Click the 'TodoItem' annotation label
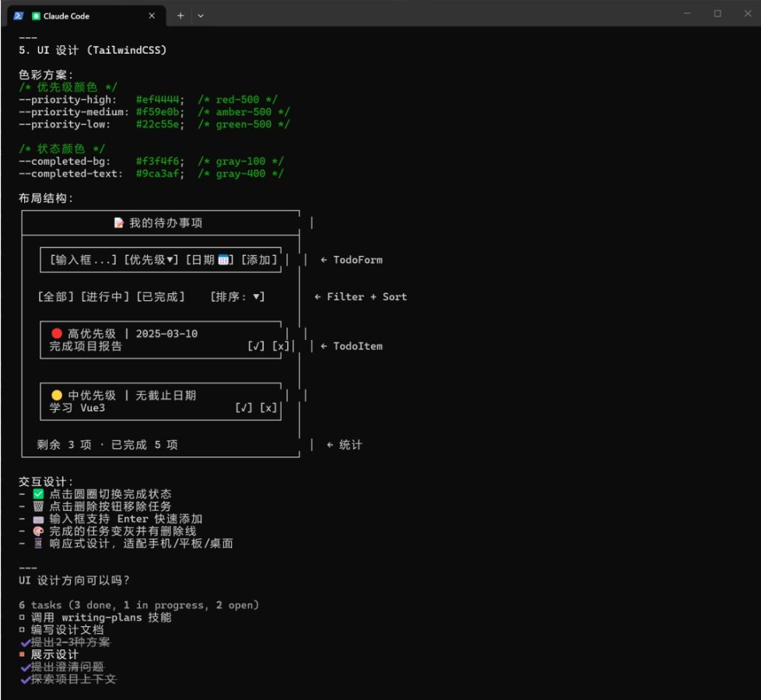761x700 pixels. (x=358, y=346)
